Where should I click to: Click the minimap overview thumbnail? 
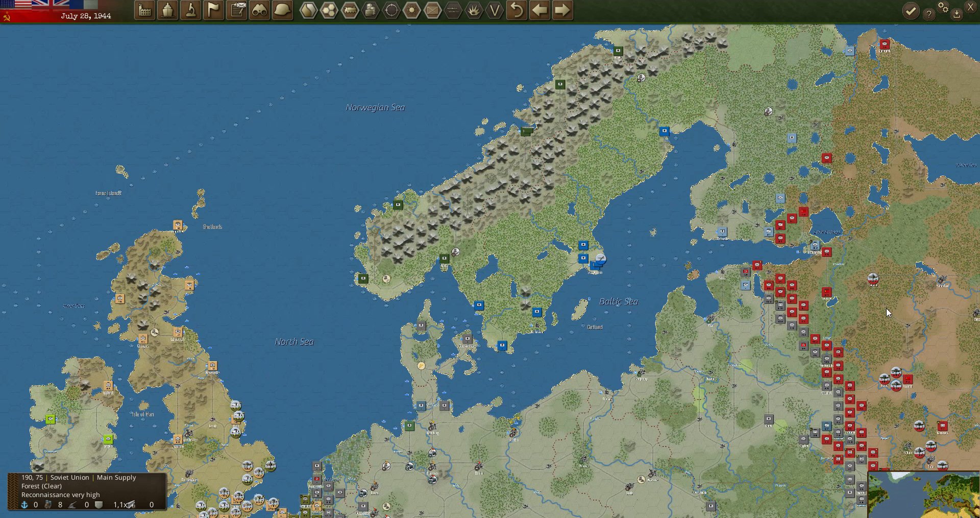(x=924, y=495)
